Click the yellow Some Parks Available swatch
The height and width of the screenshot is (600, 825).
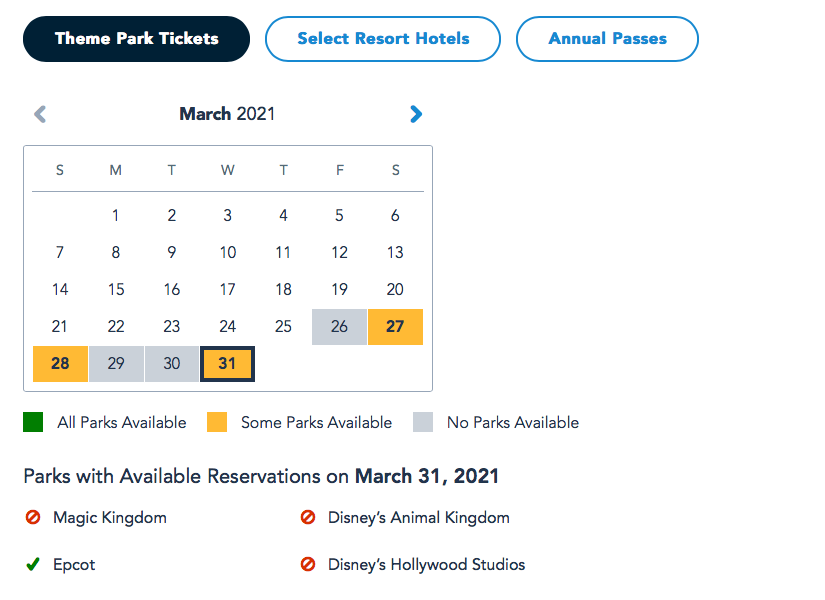pyautogui.click(x=217, y=422)
